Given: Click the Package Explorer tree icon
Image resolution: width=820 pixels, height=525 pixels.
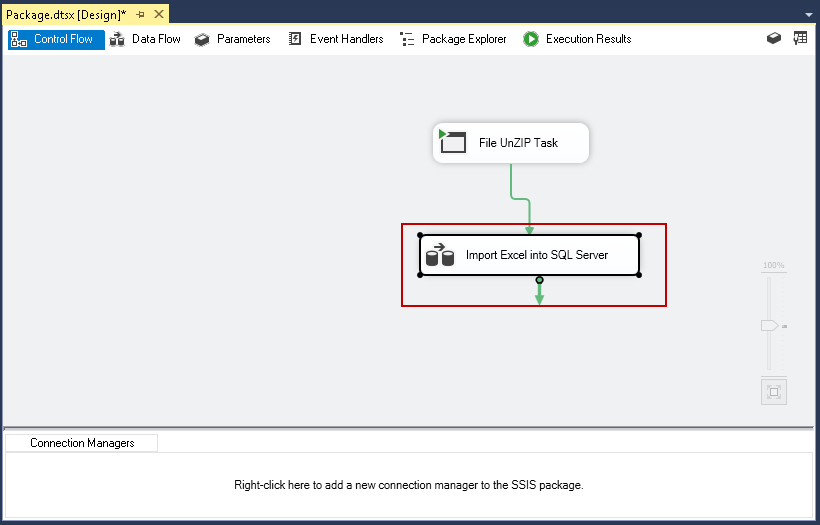Looking at the screenshot, I should [407, 39].
